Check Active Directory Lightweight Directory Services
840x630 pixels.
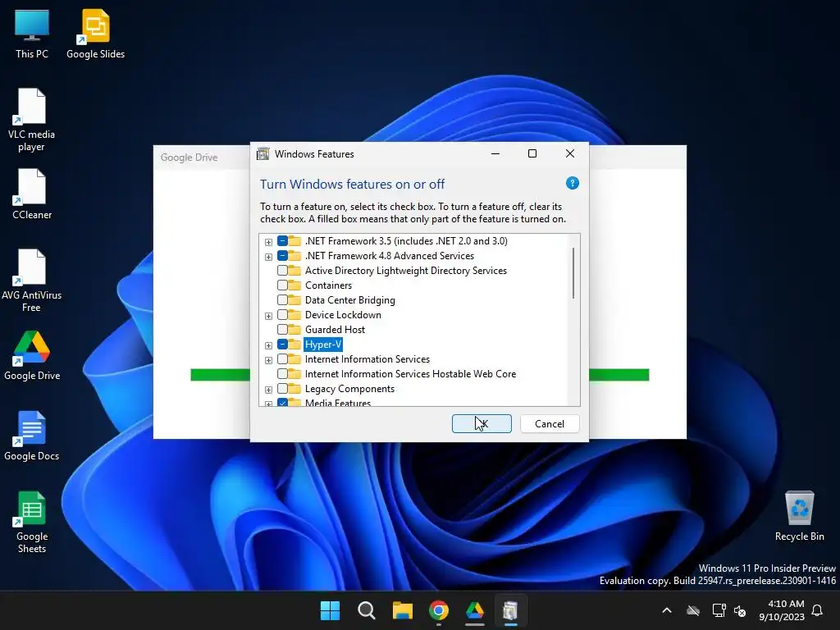[x=282, y=271]
